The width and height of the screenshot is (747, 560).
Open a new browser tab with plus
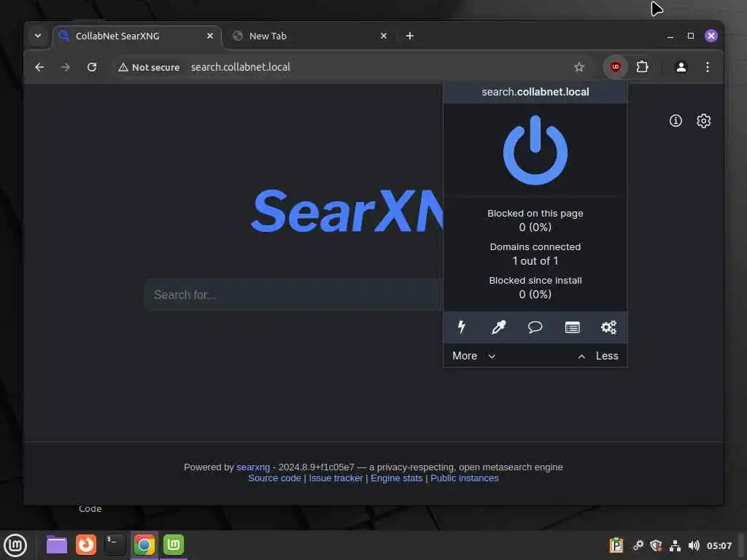click(x=410, y=36)
